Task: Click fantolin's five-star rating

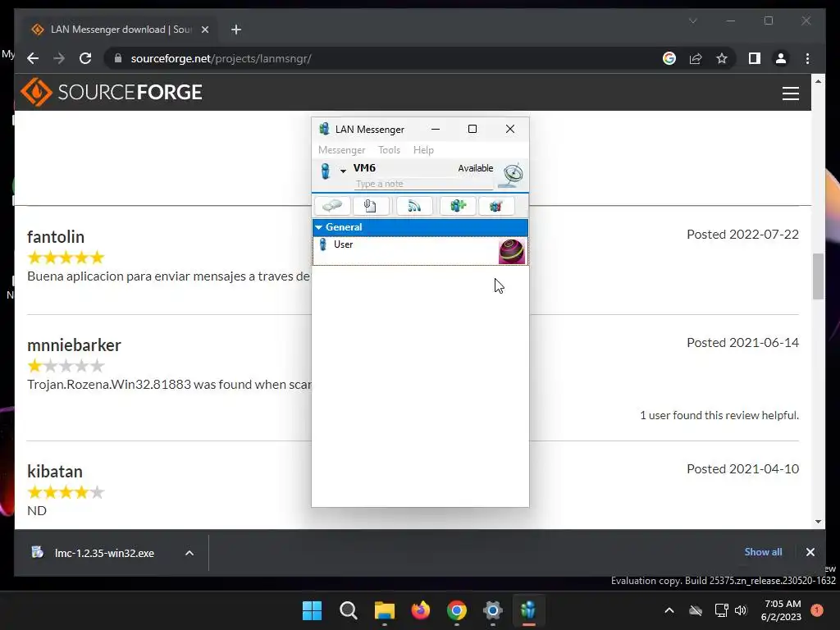Action: coord(66,258)
